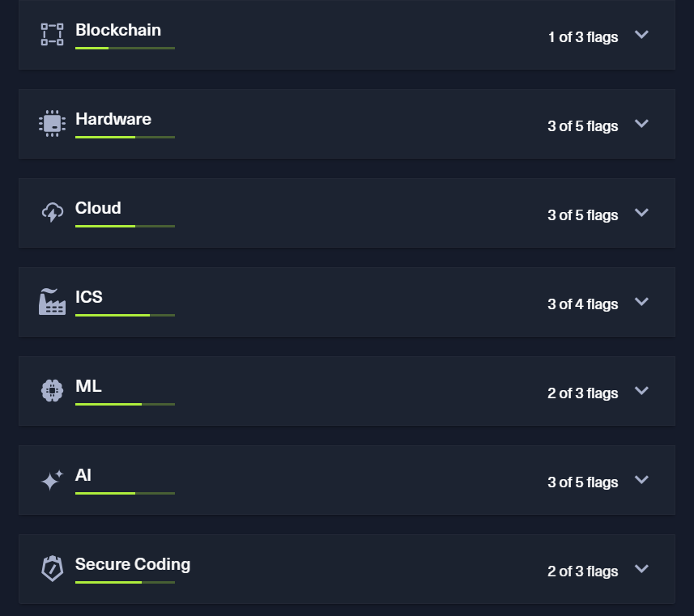The height and width of the screenshot is (616, 694).
Task: Open the AI category dropdown chevron
Action: (x=641, y=479)
